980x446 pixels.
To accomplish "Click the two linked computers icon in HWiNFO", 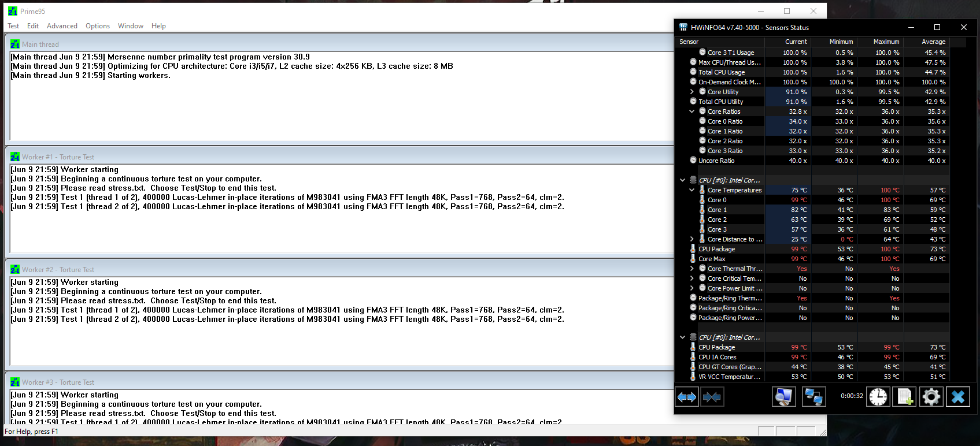I will [x=814, y=397].
